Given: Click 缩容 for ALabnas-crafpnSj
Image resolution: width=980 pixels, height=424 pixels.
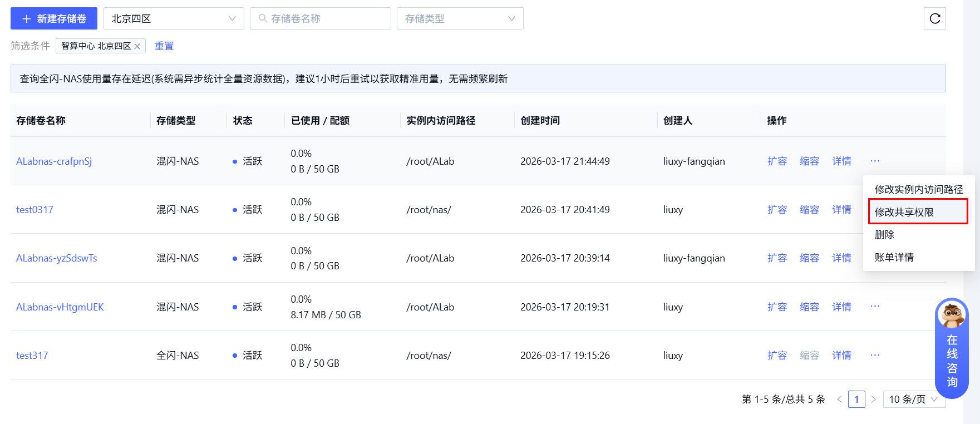Looking at the screenshot, I should point(809,161).
